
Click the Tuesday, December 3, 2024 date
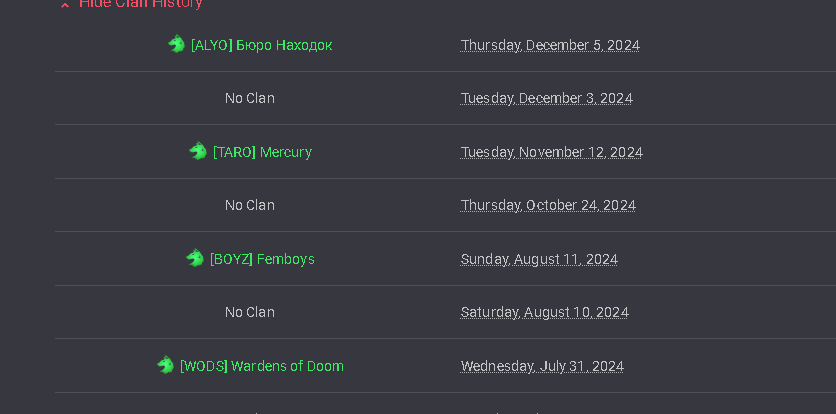pyautogui.click(x=546, y=99)
